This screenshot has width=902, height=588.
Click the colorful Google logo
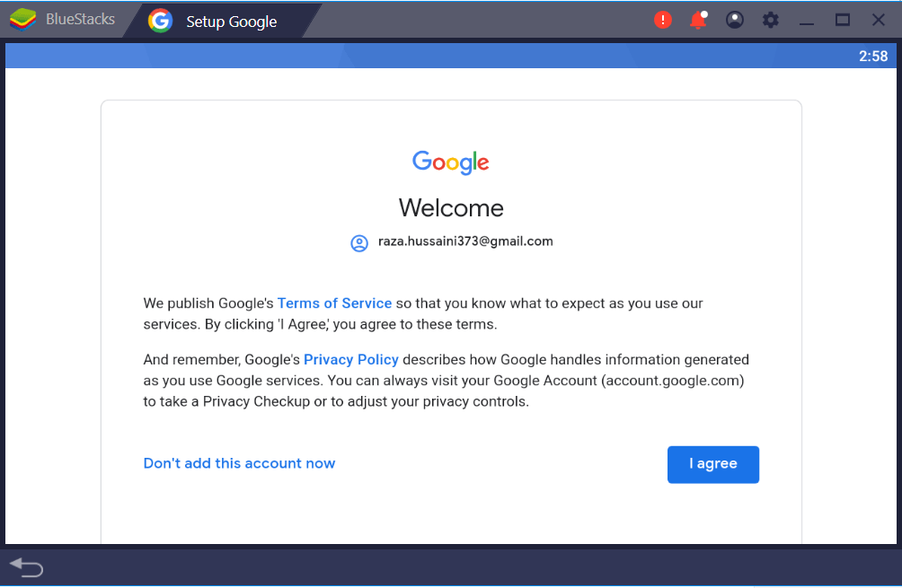451,162
